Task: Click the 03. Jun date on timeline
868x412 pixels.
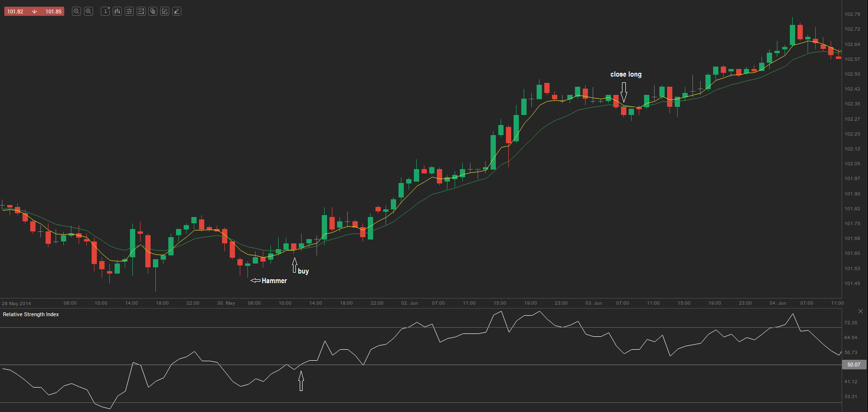Action: (594, 303)
